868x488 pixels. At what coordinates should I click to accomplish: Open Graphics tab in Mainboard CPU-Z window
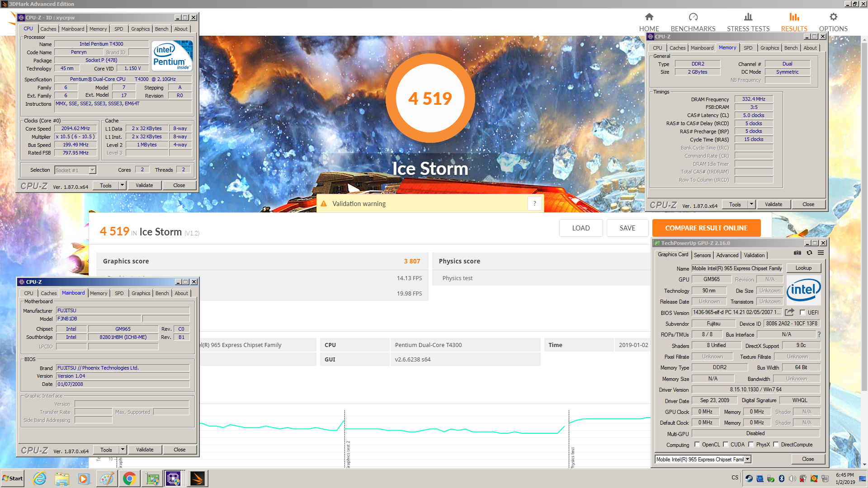point(141,293)
